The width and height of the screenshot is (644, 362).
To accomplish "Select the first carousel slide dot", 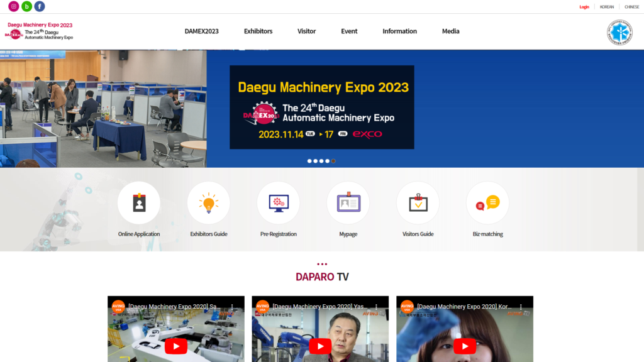I will click(309, 161).
